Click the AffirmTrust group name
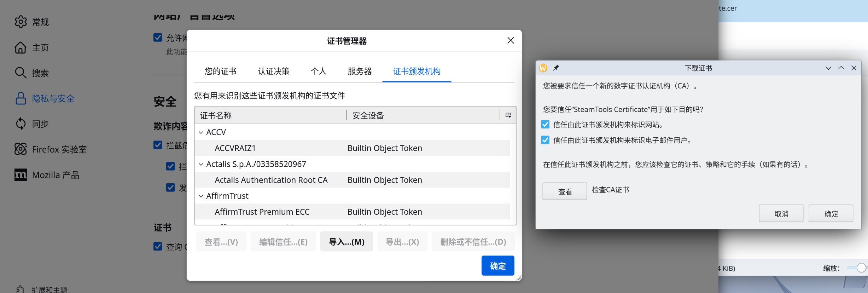868x293 pixels. click(x=227, y=196)
